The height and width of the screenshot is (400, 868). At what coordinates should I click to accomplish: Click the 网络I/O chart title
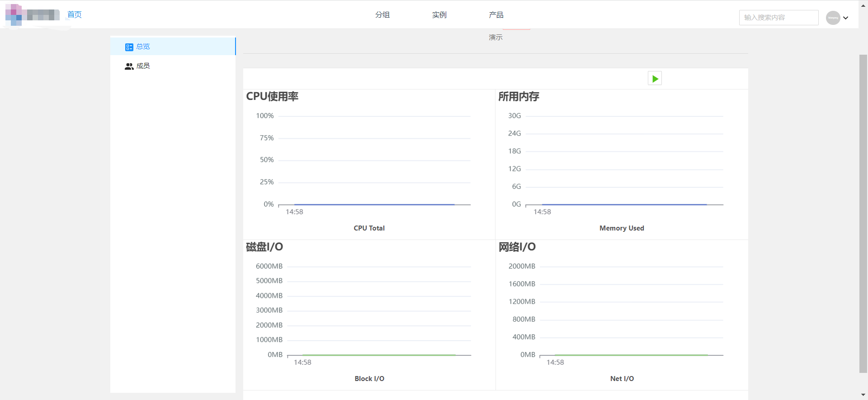click(x=517, y=247)
